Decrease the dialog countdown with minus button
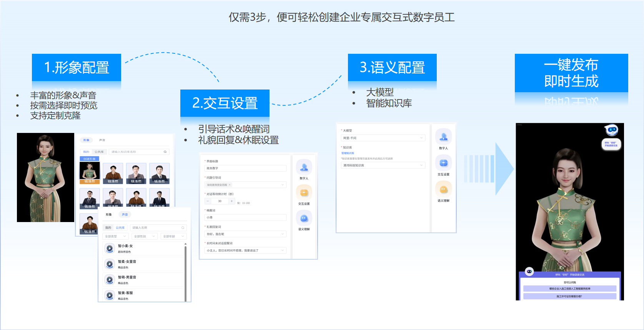The image size is (644, 330). [208, 201]
